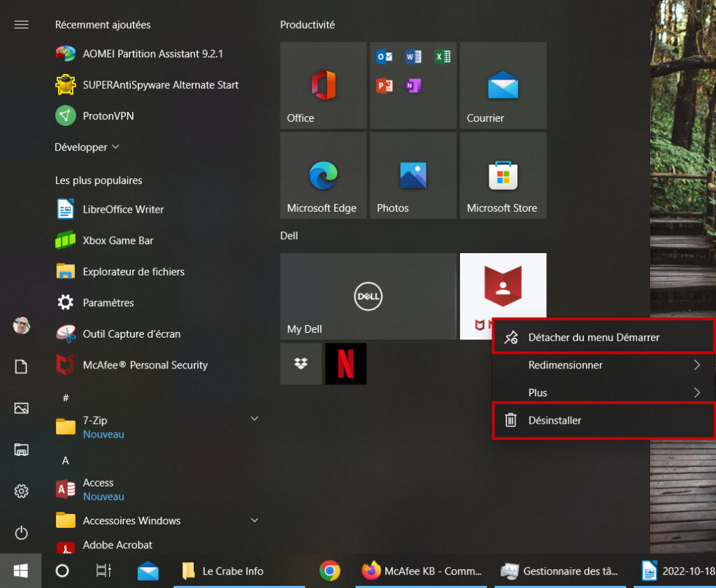Open Settings gear in Start sidebar

[x=22, y=492]
